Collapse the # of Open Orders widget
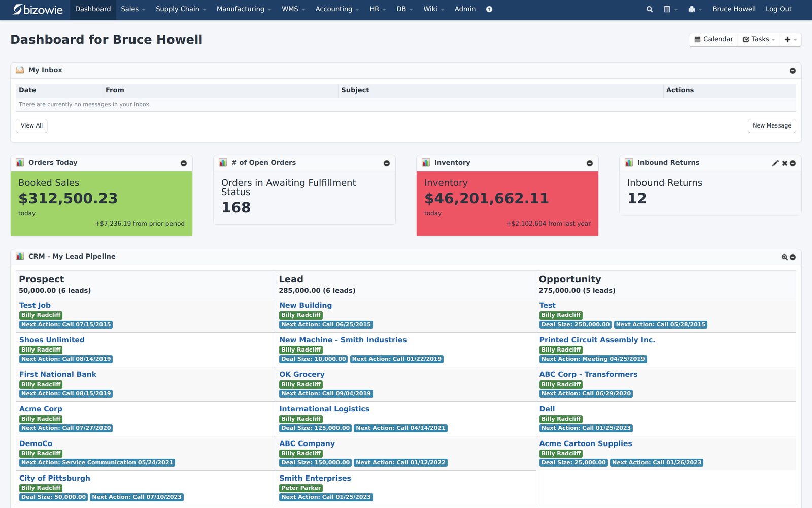The image size is (812, 508). point(387,163)
